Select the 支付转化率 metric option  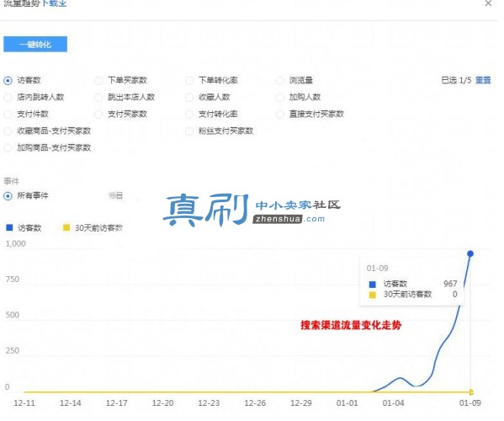(189, 115)
